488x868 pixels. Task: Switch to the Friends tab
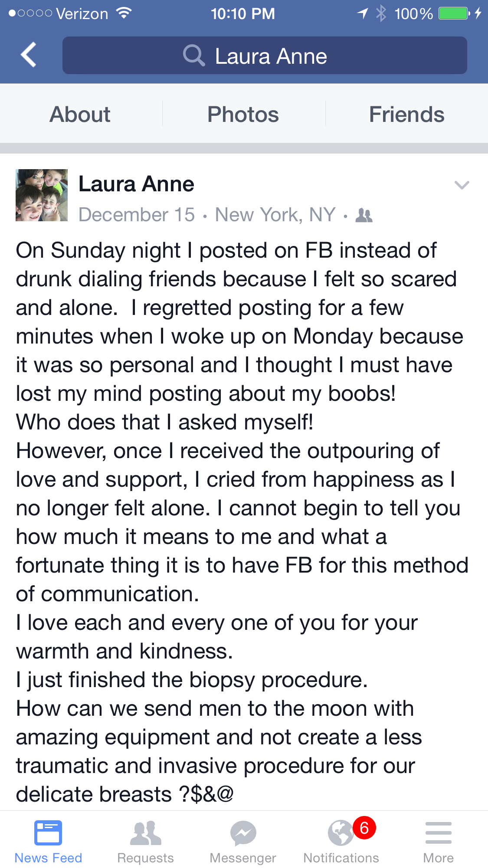[406, 115]
